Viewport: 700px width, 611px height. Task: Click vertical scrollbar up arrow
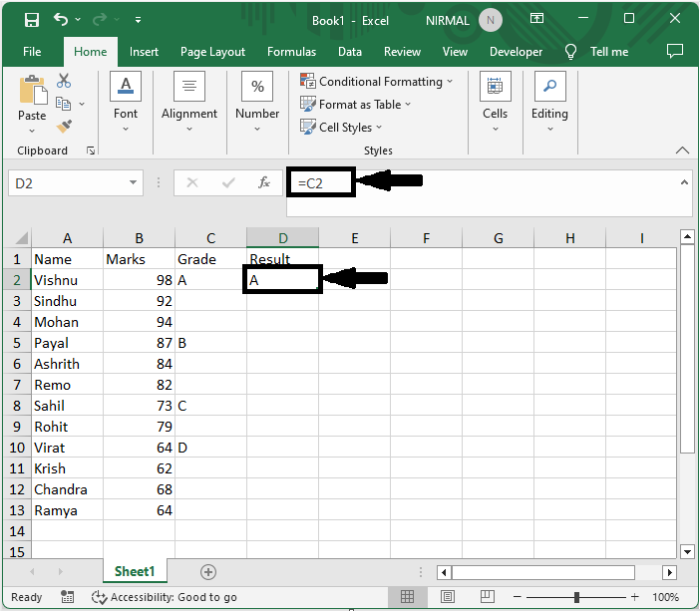pyautogui.click(x=687, y=237)
